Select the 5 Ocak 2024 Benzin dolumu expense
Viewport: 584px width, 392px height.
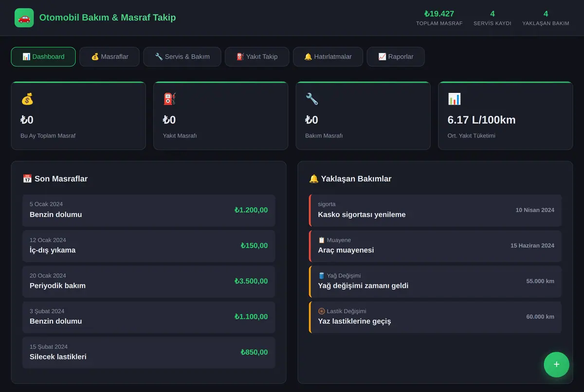pyautogui.click(x=149, y=210)
